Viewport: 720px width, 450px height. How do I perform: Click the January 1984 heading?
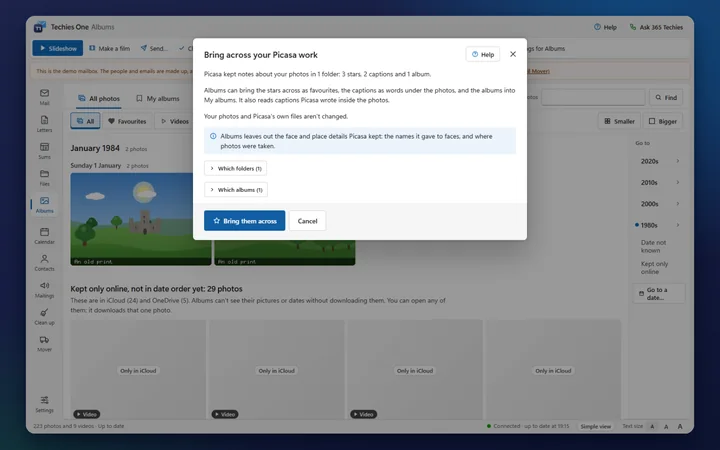point(95,148)
